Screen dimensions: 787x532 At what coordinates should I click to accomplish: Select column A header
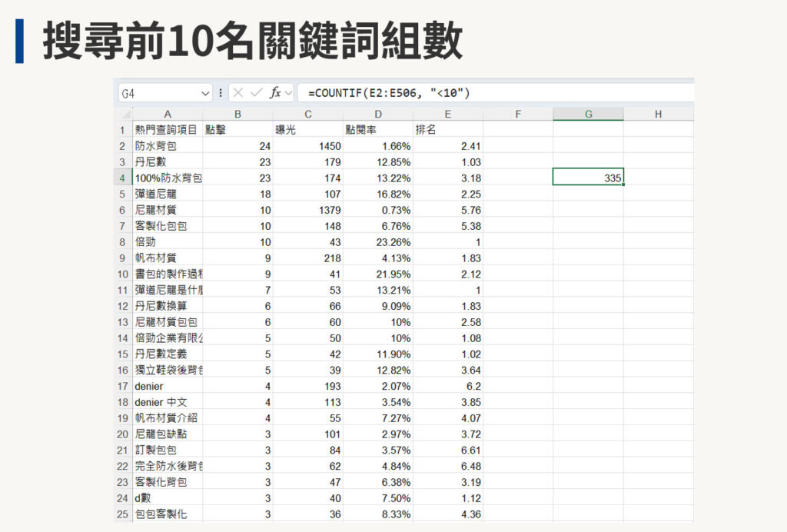pos(168,114)
